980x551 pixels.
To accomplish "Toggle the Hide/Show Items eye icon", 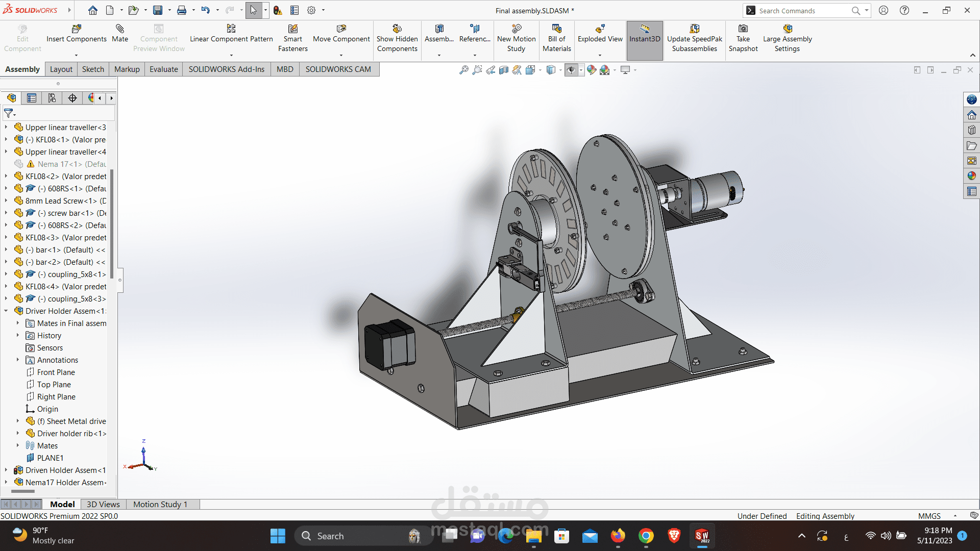I will click(571, 70).
